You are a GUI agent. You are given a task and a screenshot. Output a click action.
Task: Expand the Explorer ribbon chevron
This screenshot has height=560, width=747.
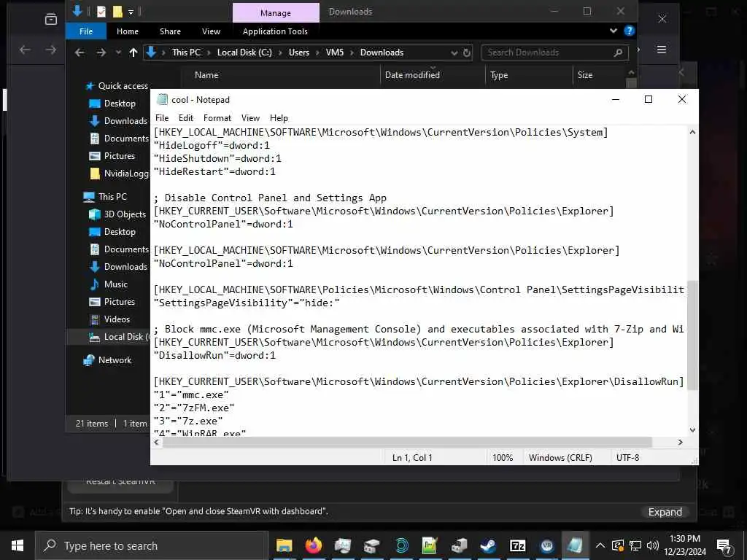click(613, 31)
